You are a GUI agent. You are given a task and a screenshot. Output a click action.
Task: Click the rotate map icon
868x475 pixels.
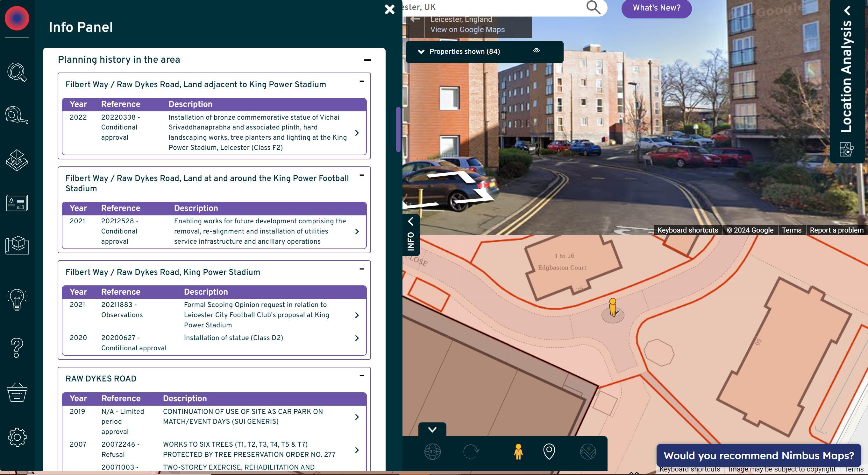tap(471, 451)
